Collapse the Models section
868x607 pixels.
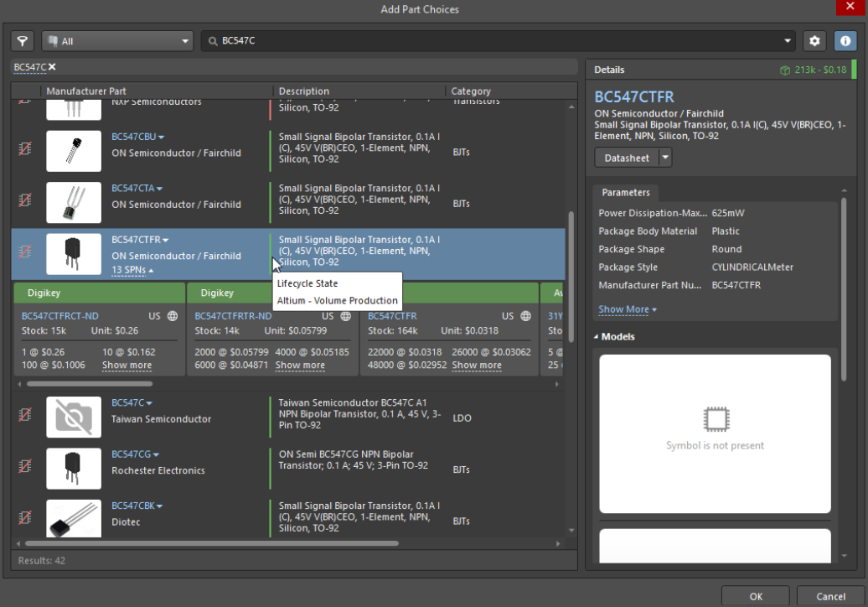pyautogui.click(x=597, y=337)
